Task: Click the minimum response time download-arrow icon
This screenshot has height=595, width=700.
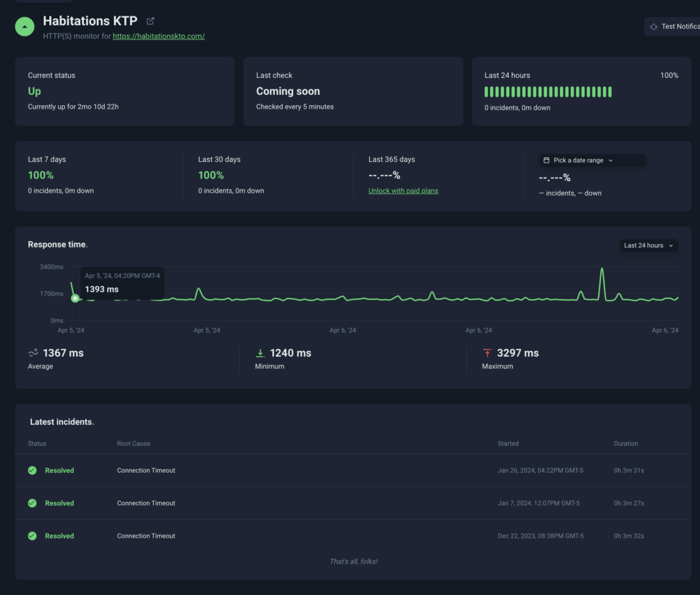Action: coord(260,353)
